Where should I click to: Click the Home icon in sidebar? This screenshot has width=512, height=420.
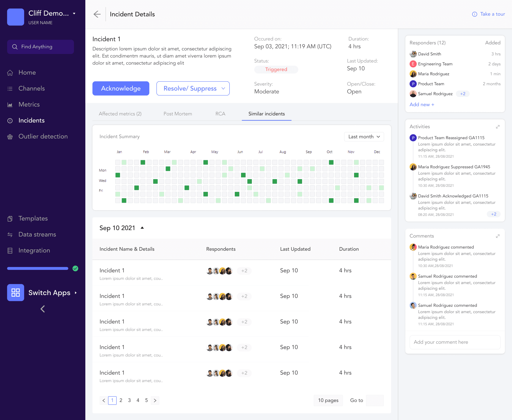click(10, 73)
